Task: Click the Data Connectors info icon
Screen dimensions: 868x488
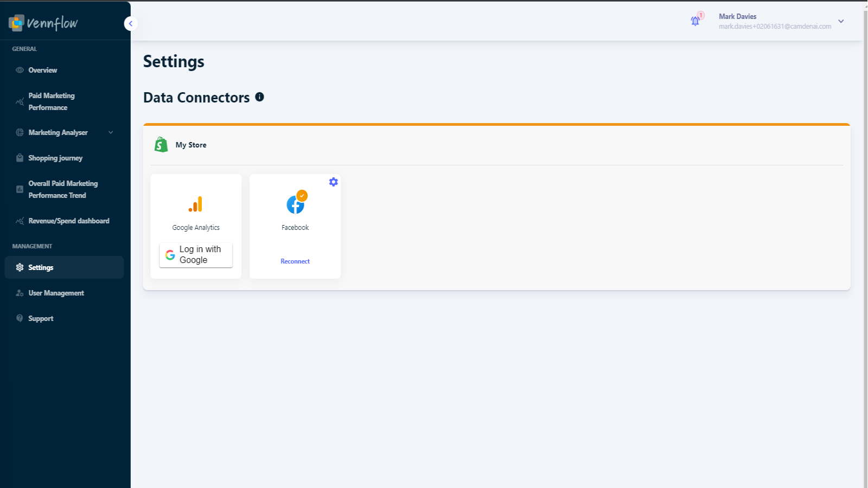Action: (259, 97)
